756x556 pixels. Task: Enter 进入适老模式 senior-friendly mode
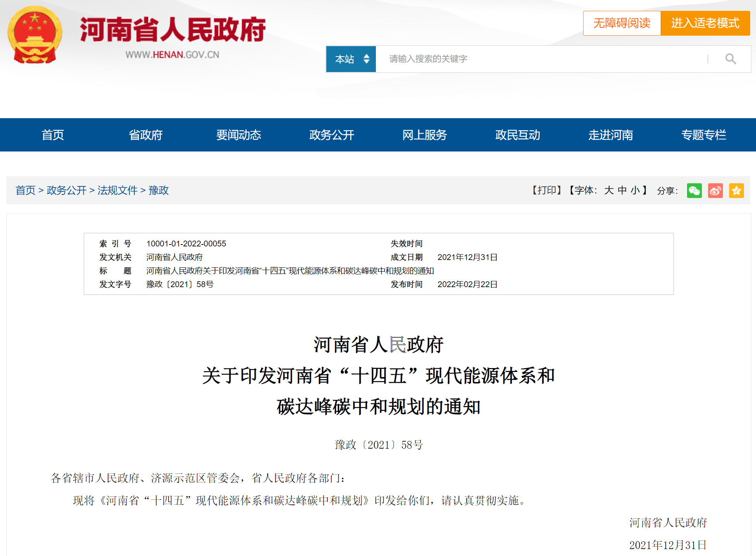(x=705, y=23)
